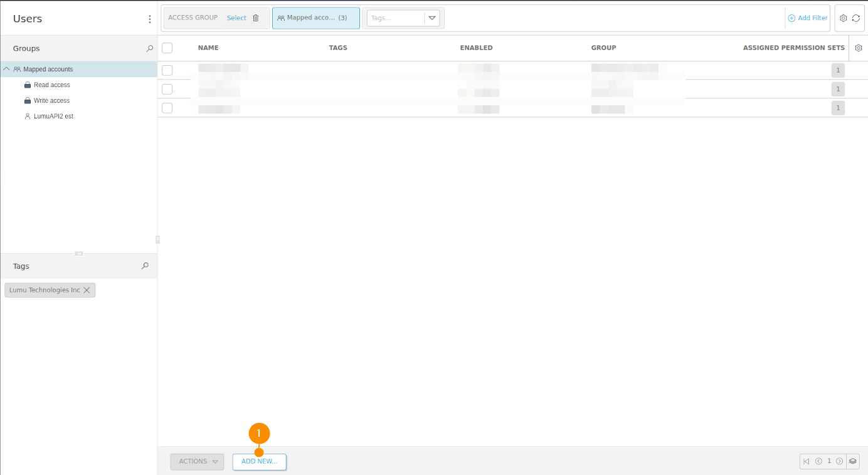The width and height of the screenshot is (868, 475).
Task: Go to the first page
Action: pos(807,461)
